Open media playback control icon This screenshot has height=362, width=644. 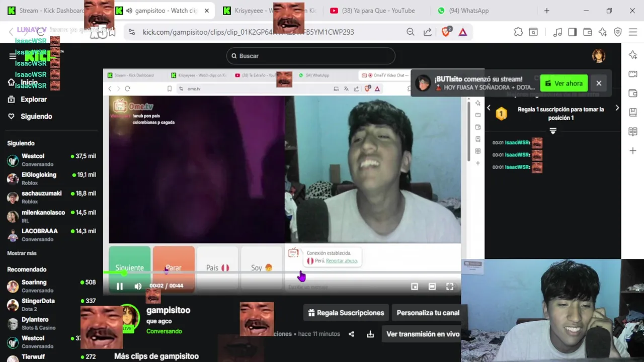(x=557, y=32)
